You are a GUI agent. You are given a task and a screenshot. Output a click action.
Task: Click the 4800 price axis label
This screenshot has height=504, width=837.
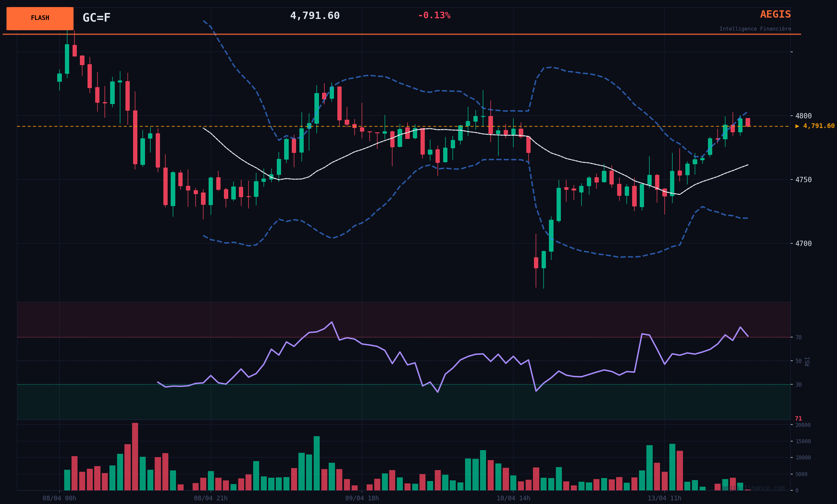[x=803, y=116]
